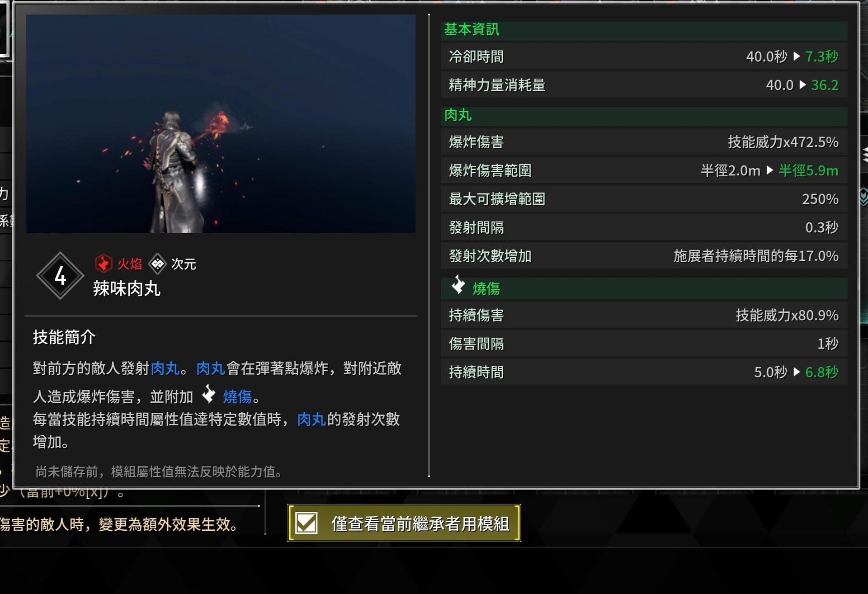Image resolution: width=868 pixels, height=594 pixels.
Task: Click the blue 燒傷 link in the description
Action: (237, 397)
